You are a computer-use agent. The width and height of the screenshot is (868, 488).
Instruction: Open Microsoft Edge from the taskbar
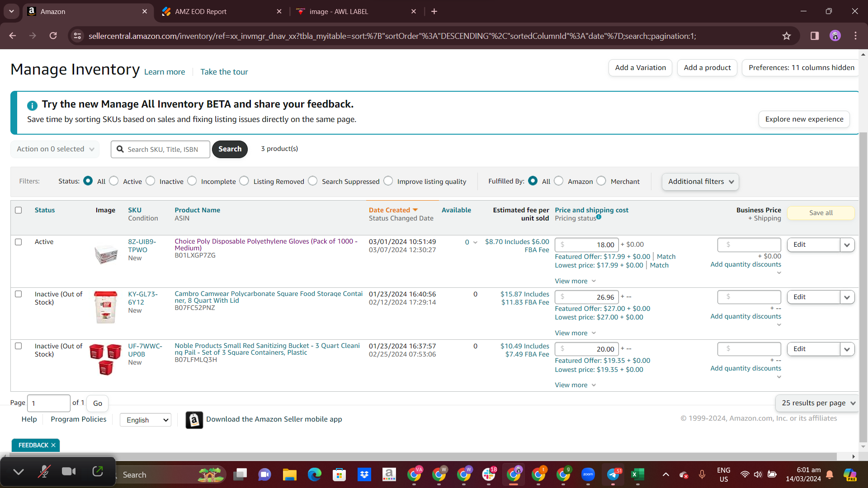click(x=314, y=474)
